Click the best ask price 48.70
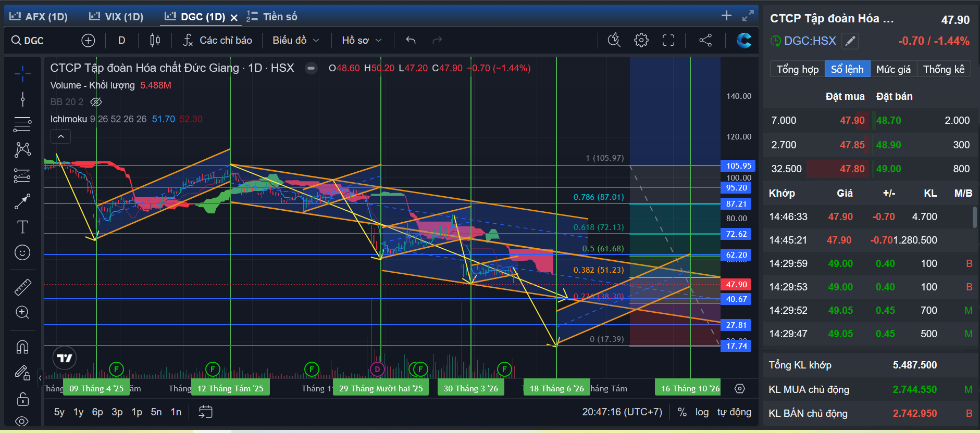 tap(888, 120)
